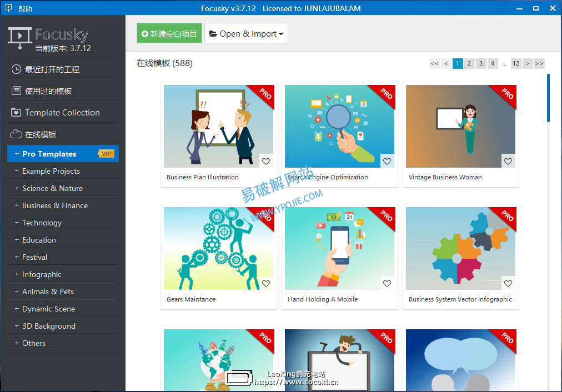562x392 pixels.
Task: Click the clock icon beside 最近打开的工程
Action: (x=16, y=69)
